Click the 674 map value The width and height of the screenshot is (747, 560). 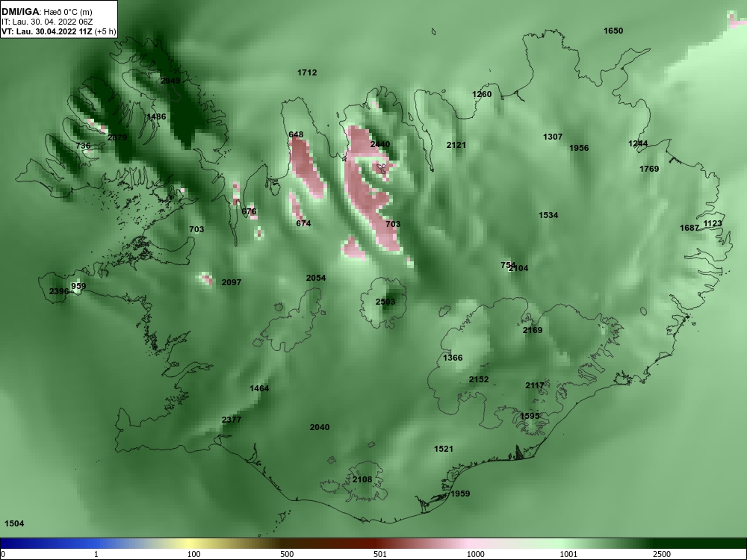pos(303,223)
